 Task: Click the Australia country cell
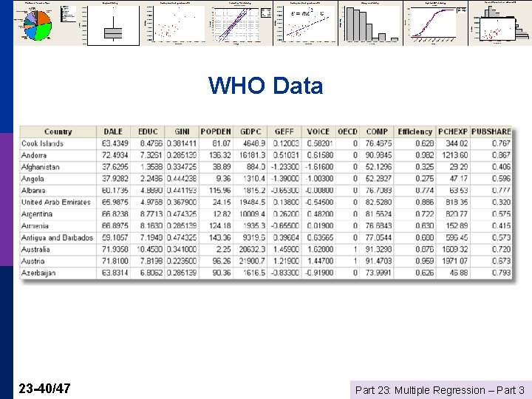click(58, 250)
